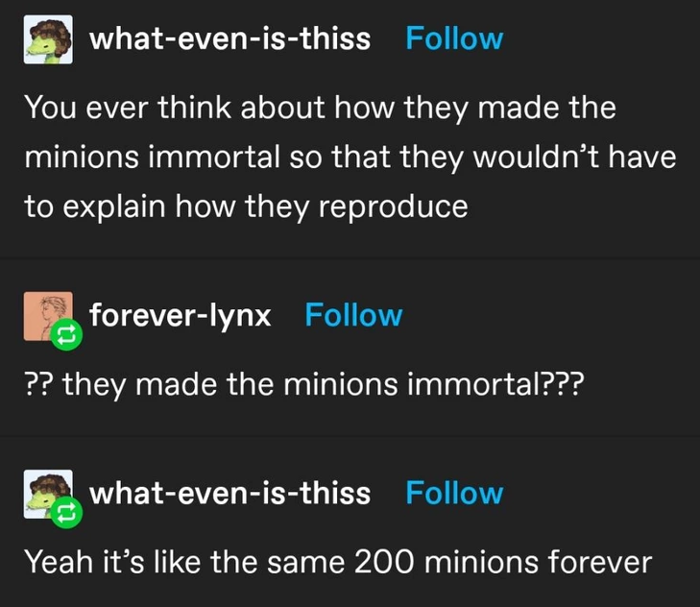Open what-even-is-thiss username on the original post
Viewport: 700px width, 607px height.
(229, 38)
